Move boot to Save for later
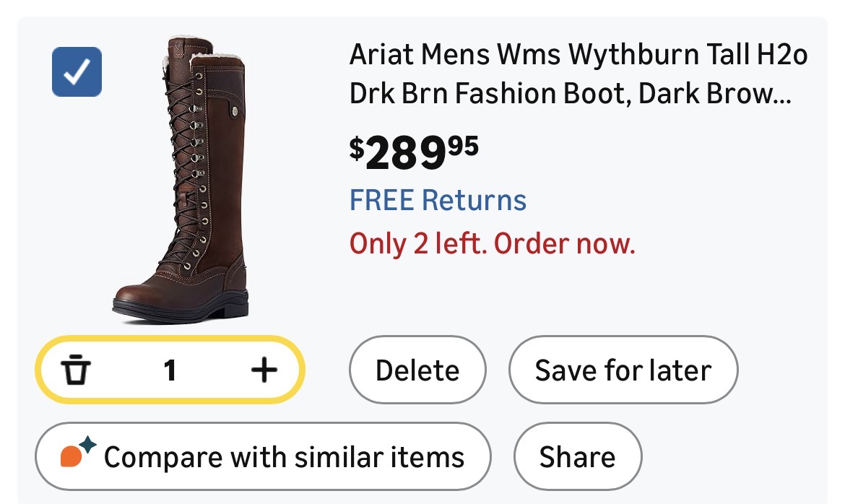Screen dimensions: 845x504 point(623,371)
